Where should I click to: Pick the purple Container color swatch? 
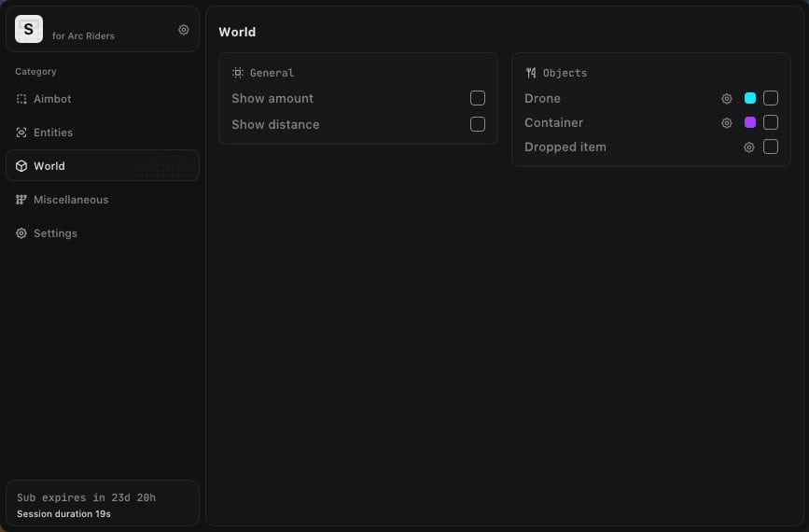750,122
